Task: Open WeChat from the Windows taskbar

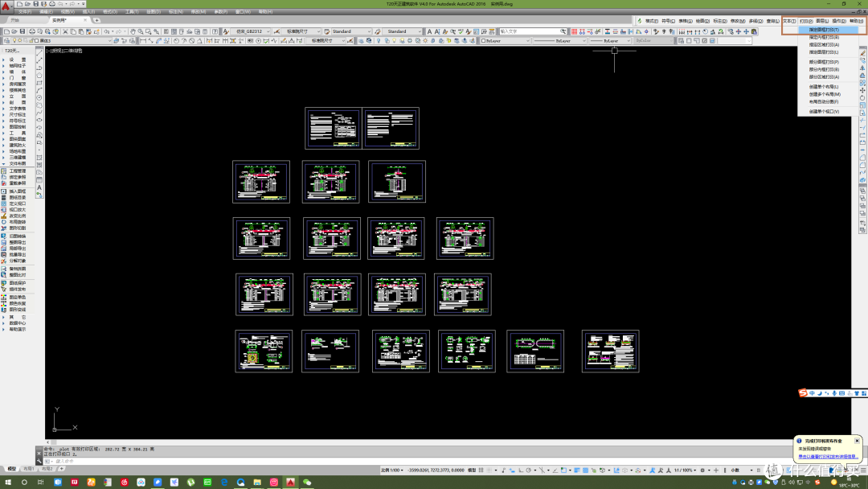Action: (307, 483)
